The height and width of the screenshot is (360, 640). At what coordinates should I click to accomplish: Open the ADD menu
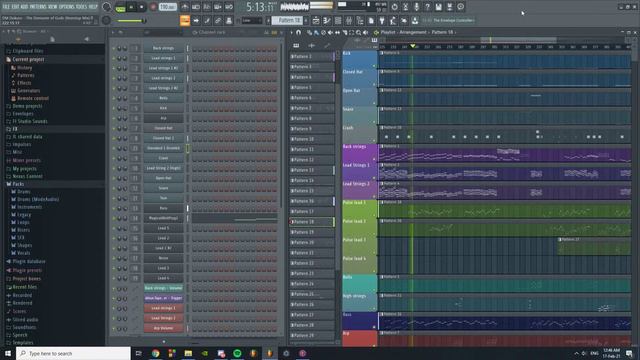pyautogui.click(x=24, y=7)
